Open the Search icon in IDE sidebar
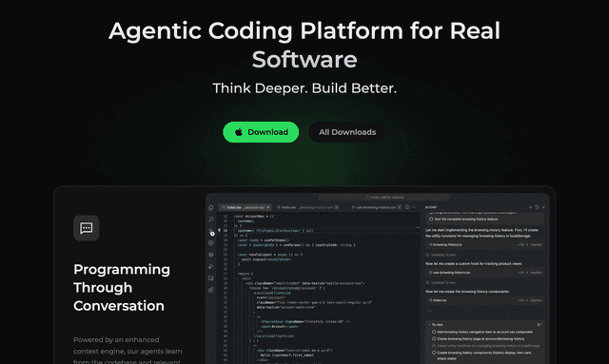The height and width of the screenshot is (364, 609). coord(211,220)
